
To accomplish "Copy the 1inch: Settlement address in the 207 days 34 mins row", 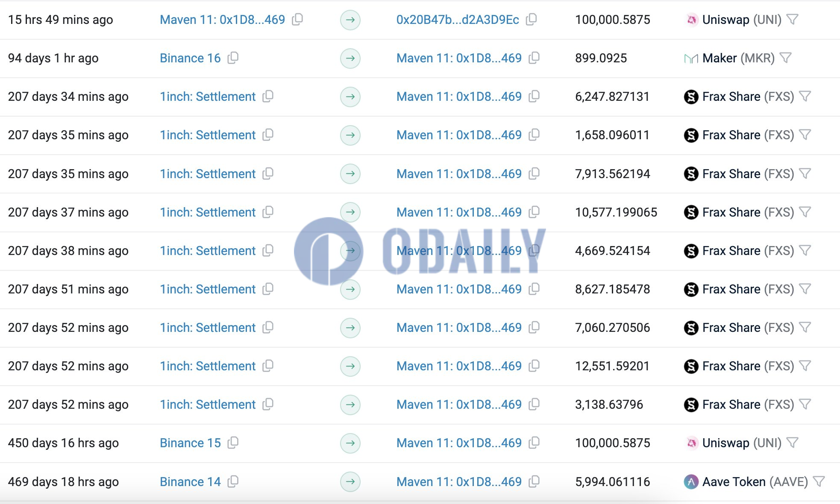I will tap(268, 97).
